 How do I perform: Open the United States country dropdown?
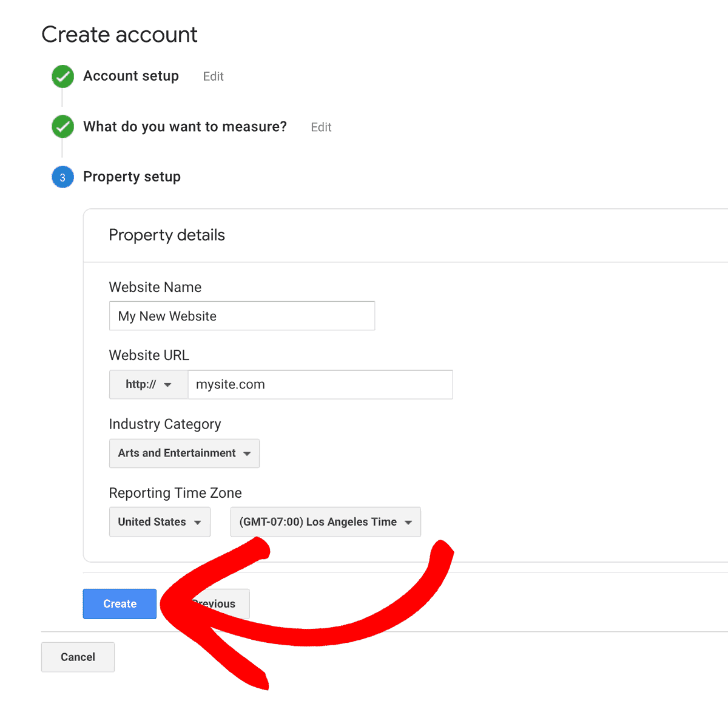tap(160, 522)
